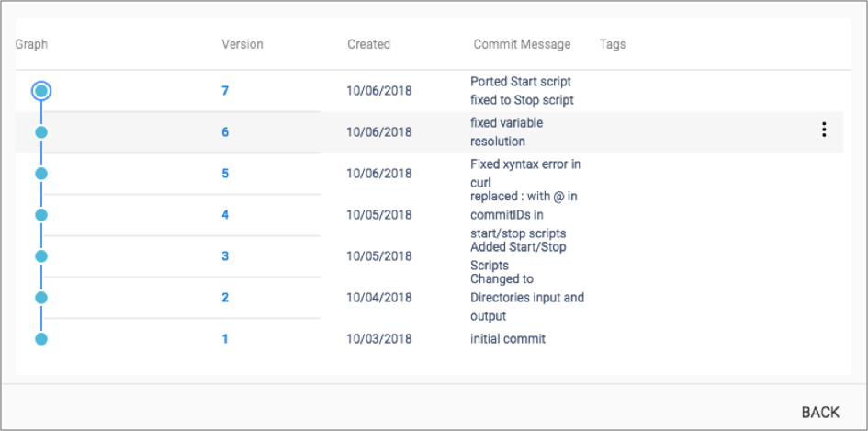Open version 6 link
The height and width of the screenshot is (431, 868).
pyautogui.click(x=225, y=132)
